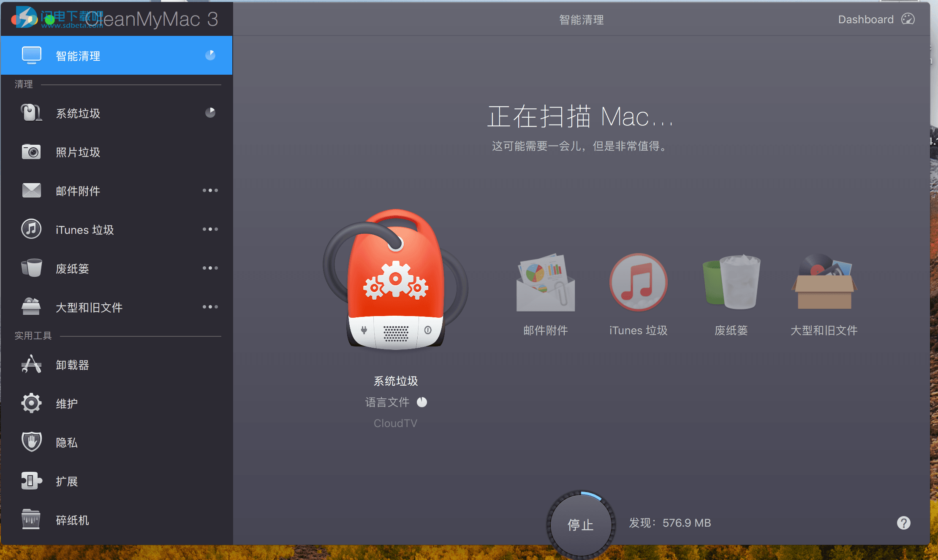The width and height of the screenshot is (938, 560).
Task: Click the 照片垃圾 camera icon
Action: click(x=31, y=152)
